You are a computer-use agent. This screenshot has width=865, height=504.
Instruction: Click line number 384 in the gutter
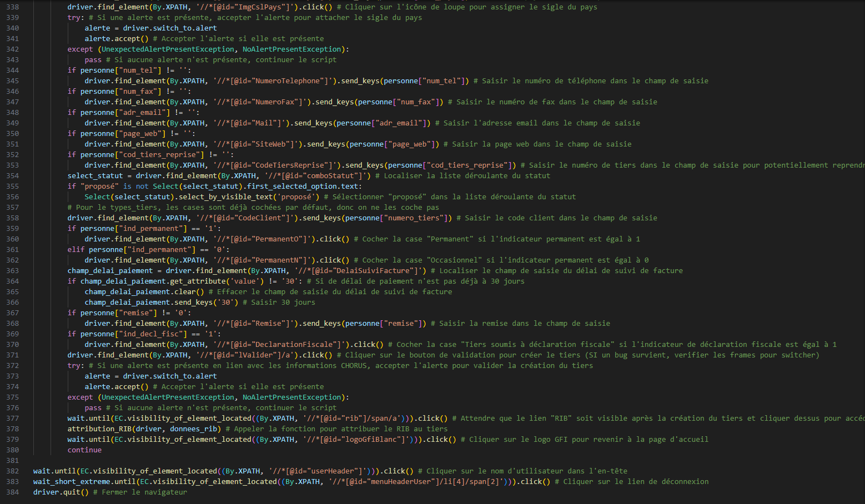tap(12, 492)
